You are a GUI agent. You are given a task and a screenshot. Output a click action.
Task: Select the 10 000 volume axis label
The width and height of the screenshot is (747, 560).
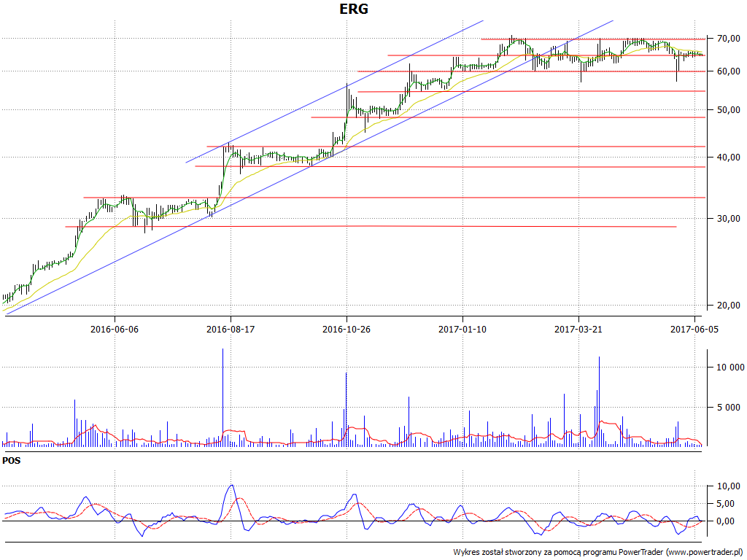point(730,367)
